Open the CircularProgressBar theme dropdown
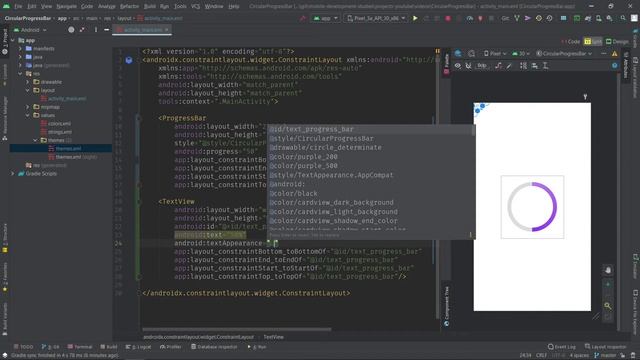The image size is (640, 360). (564, 53)
